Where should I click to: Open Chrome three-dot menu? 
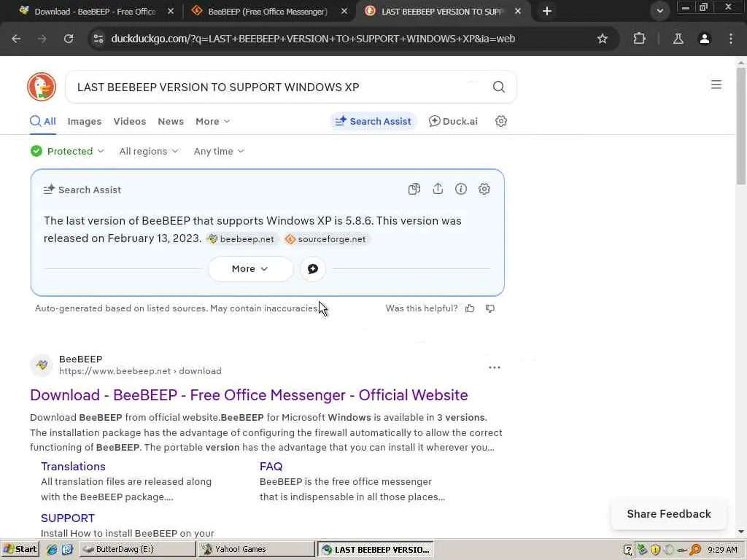[x=731, y=39]
